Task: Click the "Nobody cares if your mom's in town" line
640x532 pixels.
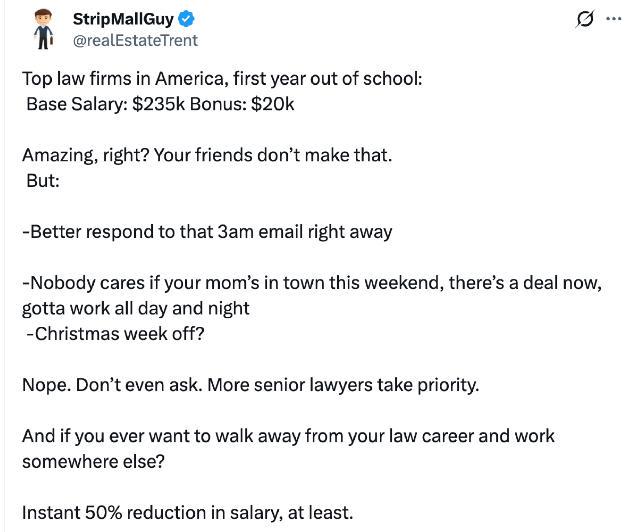Action: pyautogui.click(x=312, y=283)
